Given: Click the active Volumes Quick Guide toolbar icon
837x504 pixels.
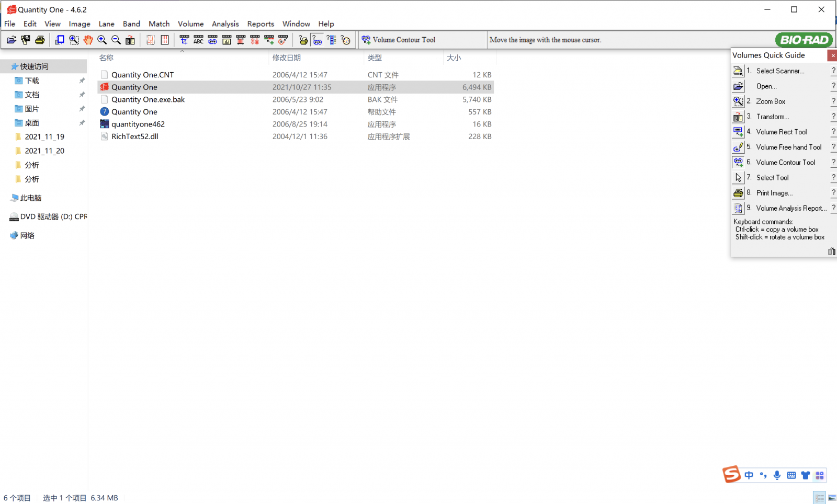Looking at the screenshot, I should pos(317,40).
